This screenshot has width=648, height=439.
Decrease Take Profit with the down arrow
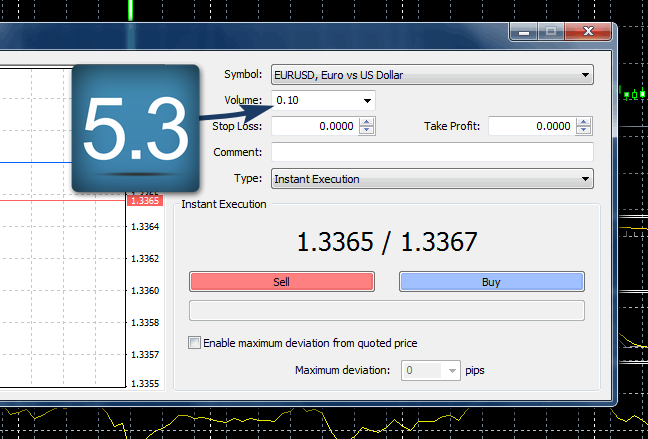[585, 131]
